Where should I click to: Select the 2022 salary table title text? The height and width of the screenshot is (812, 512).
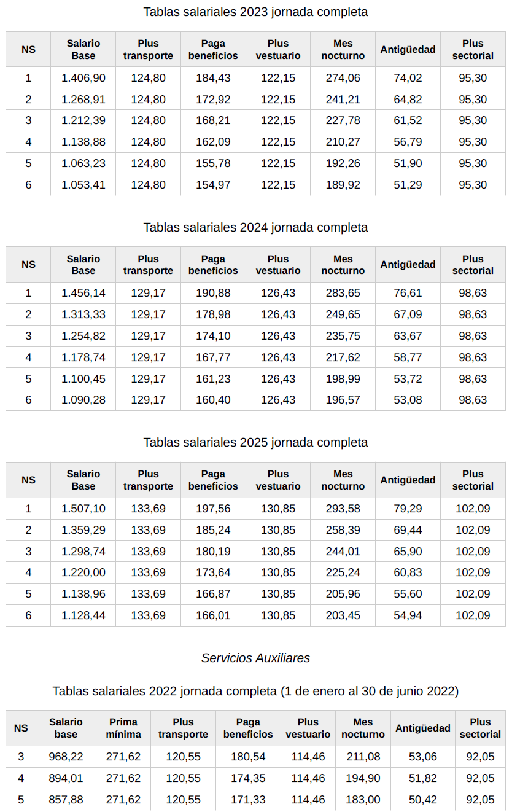255,691
